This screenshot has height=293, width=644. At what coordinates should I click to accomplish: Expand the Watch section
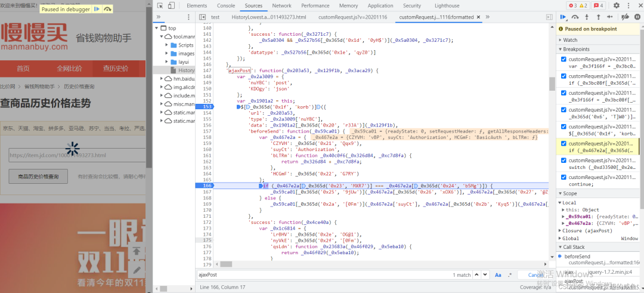571,40
